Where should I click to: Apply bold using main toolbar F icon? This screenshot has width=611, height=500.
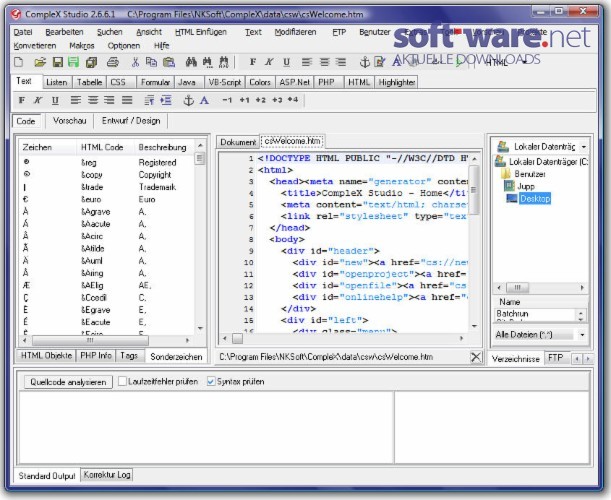(x=253, y=62)
